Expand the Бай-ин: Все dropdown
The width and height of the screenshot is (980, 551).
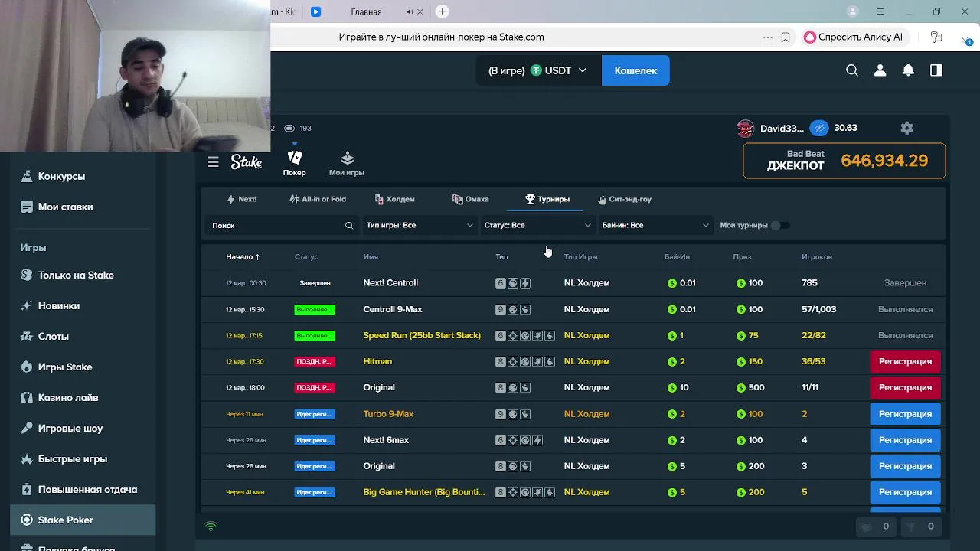655,225
